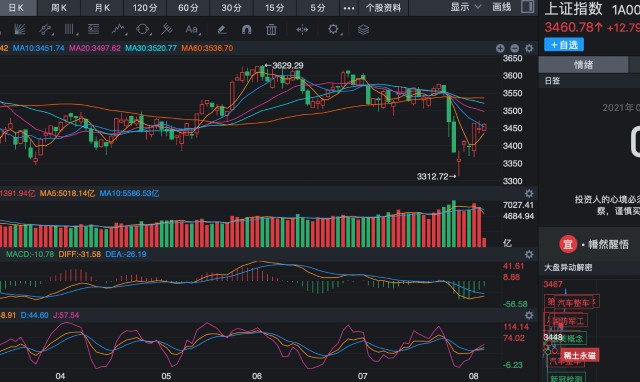Image resolution: width=640 pixels, height=382 pixels.
Task: Click the +自选 add to watchlist button
Action: pyautogui.click(x=564, y=44)
